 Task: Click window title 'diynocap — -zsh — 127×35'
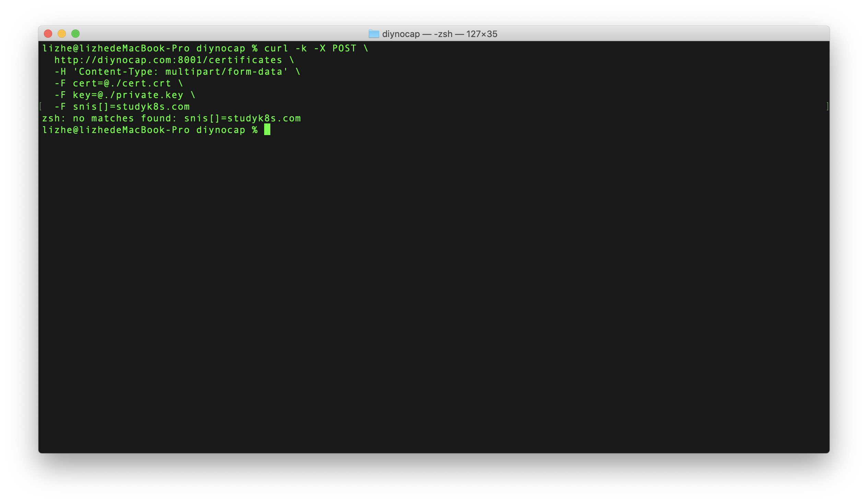click(x=439, y=34)
